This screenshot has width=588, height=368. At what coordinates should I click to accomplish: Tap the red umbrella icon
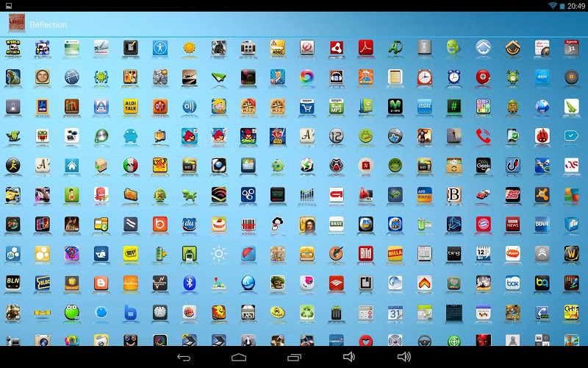coord(248,253)
